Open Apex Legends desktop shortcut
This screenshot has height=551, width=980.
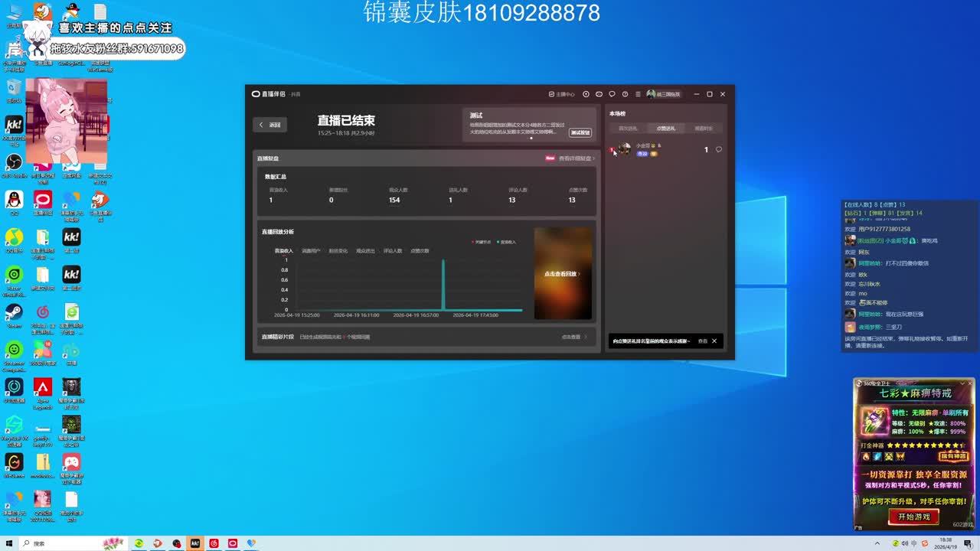click(43, 387)
